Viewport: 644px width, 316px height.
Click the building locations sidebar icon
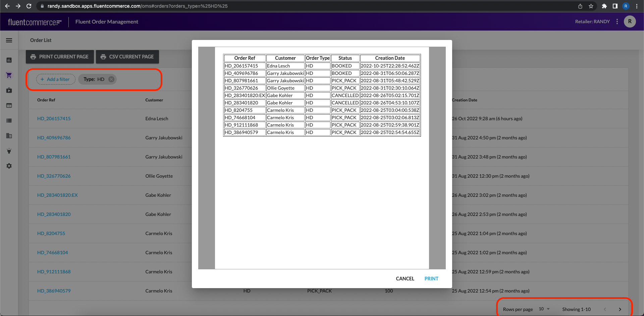(x=9, y=136)
